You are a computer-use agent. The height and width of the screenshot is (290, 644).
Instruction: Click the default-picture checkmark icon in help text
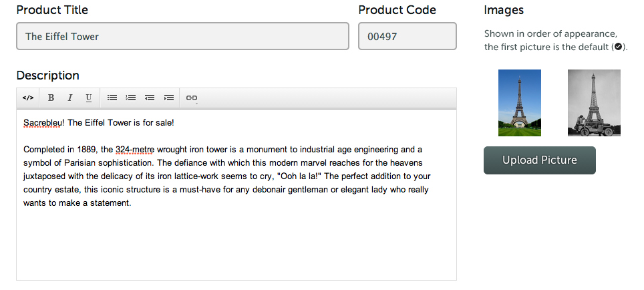click(618, 47)
